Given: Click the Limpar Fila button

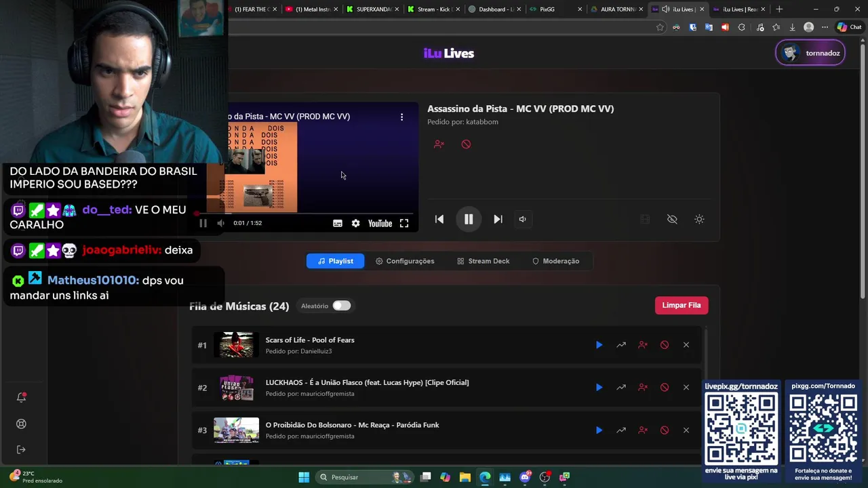Looking at the screenshot, I should point(682,305).
